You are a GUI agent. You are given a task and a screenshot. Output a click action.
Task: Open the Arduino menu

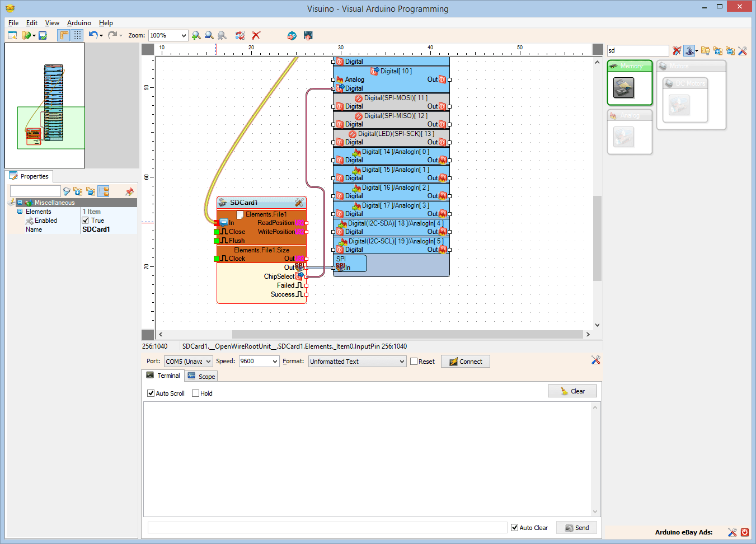click(x=78, y=23)
